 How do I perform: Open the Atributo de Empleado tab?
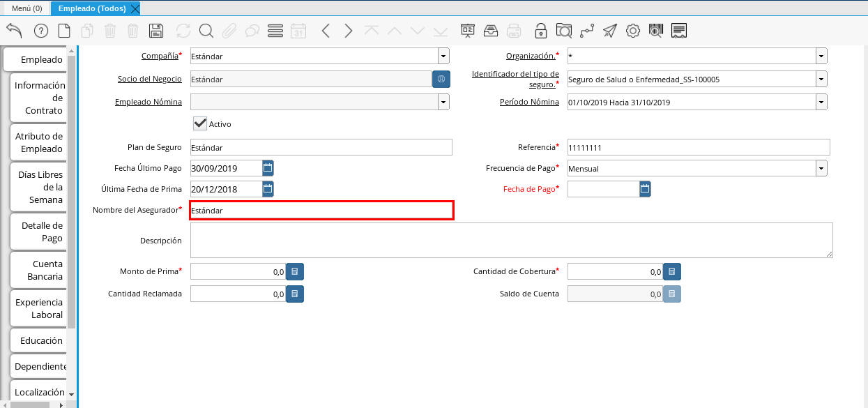(x=40, y=142)
